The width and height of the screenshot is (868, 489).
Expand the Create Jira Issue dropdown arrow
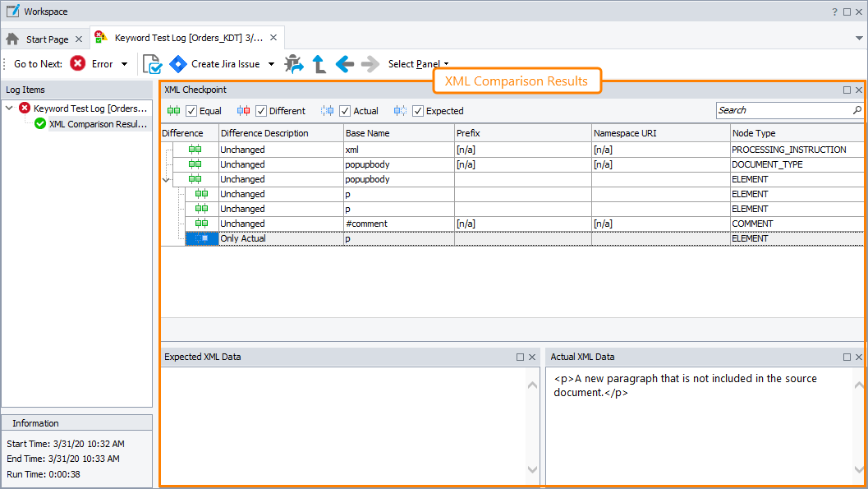coord(271,63)
